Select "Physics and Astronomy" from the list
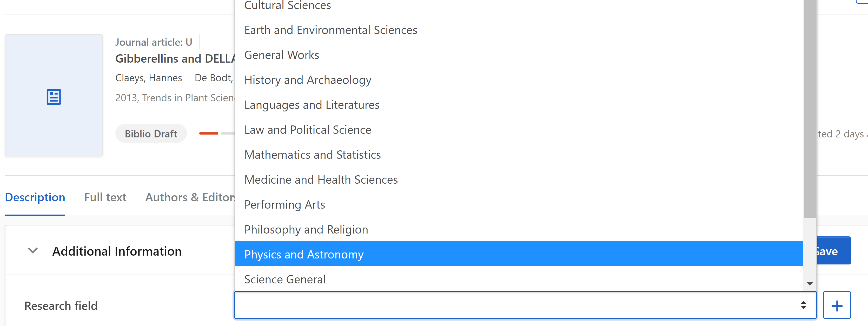This screenshot has width=868, height=326. (304, 254)
